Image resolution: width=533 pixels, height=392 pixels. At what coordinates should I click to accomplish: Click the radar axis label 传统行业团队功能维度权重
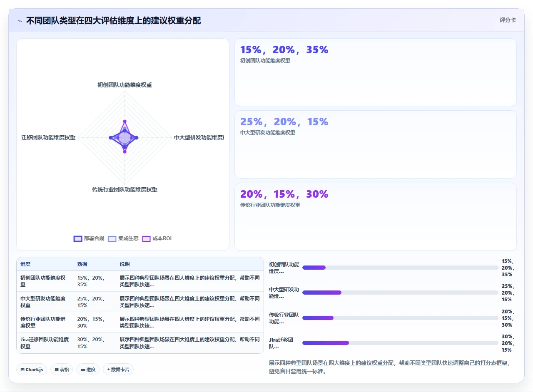coord(125,189)
